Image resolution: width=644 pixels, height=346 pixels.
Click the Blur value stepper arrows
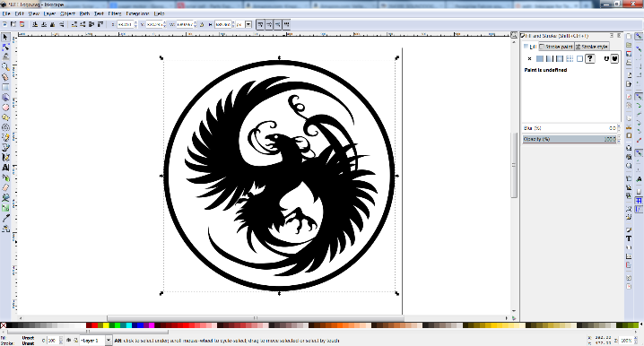619,128
